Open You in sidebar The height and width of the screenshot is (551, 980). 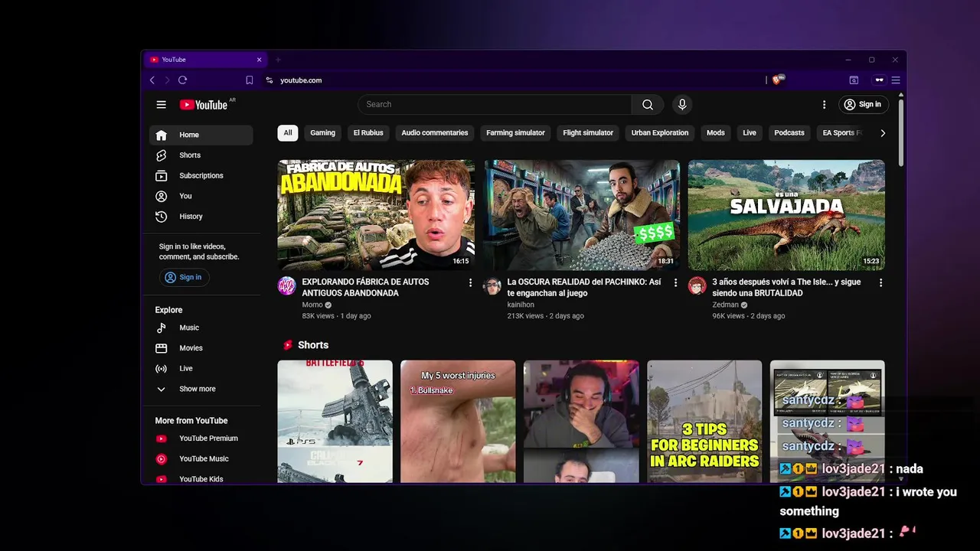coord(201,197)
